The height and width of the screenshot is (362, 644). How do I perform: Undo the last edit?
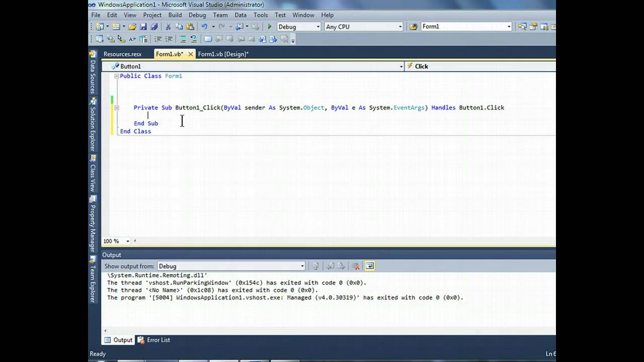(x=204, y=27)
